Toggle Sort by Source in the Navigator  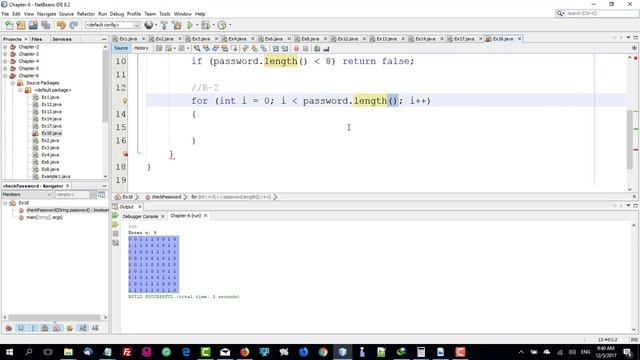click(x=95, y=328)
